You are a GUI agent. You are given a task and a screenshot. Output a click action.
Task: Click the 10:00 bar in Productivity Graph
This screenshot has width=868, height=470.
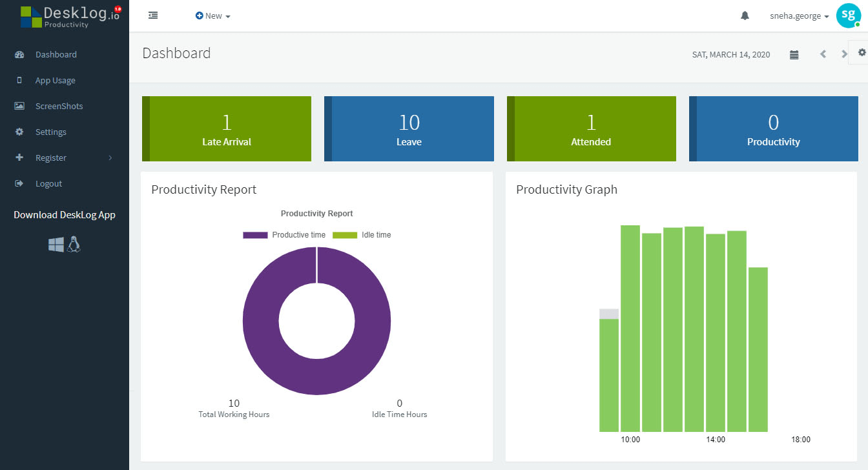(x=630, y=328)
